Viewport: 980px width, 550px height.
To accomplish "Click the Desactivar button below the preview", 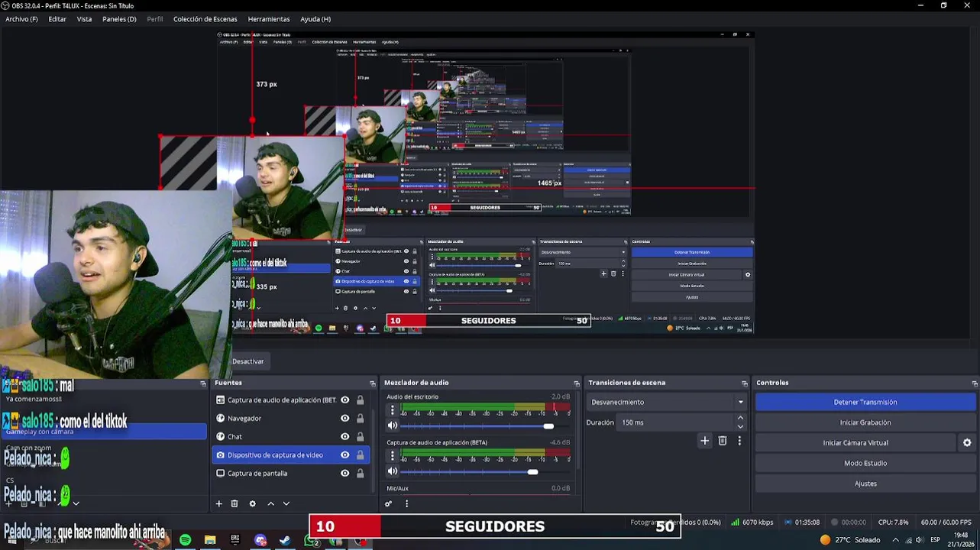I will [247, 361].
